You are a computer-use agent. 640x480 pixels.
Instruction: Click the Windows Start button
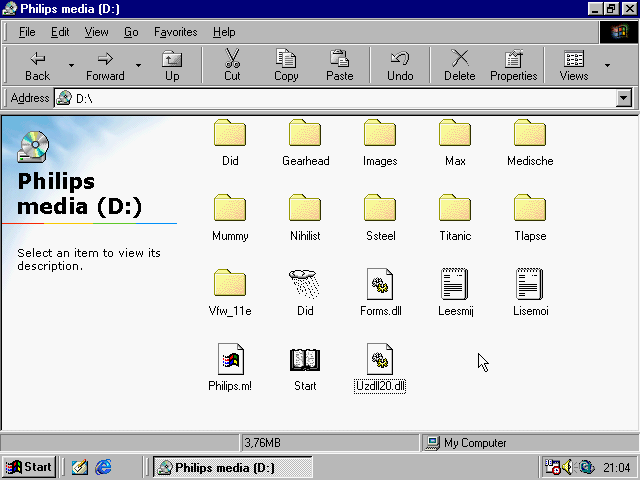coord(28,467)
